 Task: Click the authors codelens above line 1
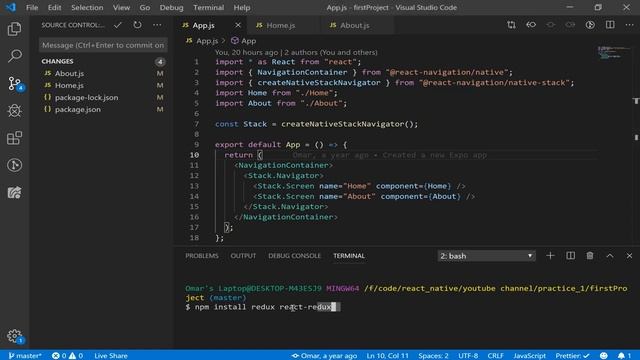[x=296, y=52]
